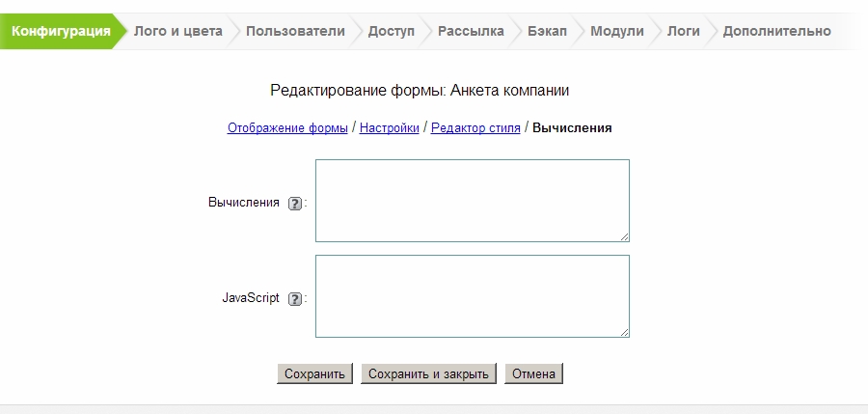
Task: Switch to the Конфигурация tab
Action: point(61,31)
